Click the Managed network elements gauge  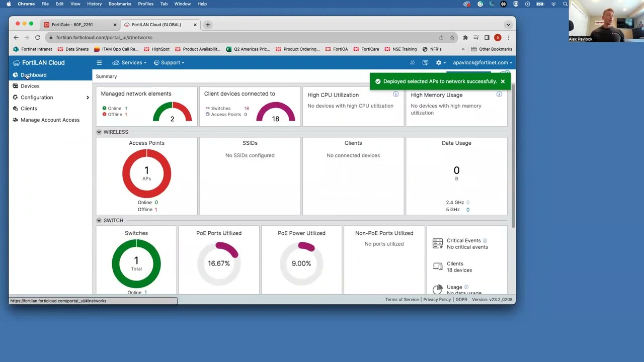pos(172,112)
